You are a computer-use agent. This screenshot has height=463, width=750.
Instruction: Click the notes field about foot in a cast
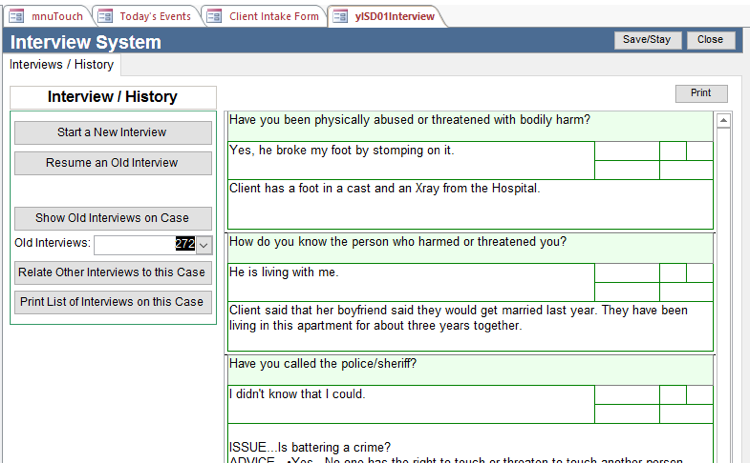(470, 203)
